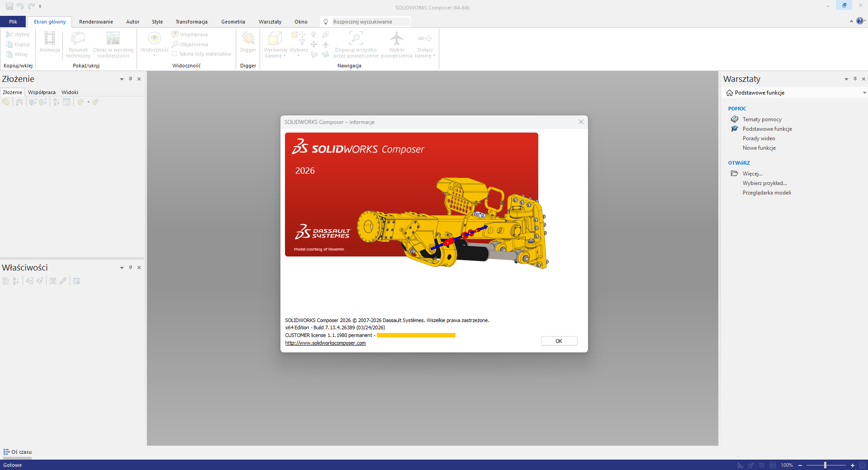Click the Wytnij (cut) scissors icon
Screen dimensions: 868x470
point(9,34)
